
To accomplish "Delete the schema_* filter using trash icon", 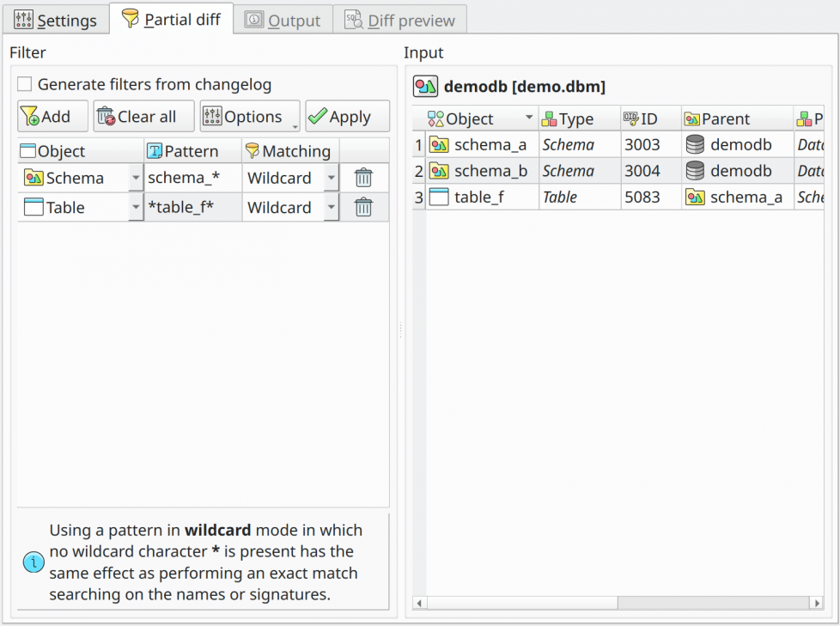I will pyautogui.click(x=364, y=178).
